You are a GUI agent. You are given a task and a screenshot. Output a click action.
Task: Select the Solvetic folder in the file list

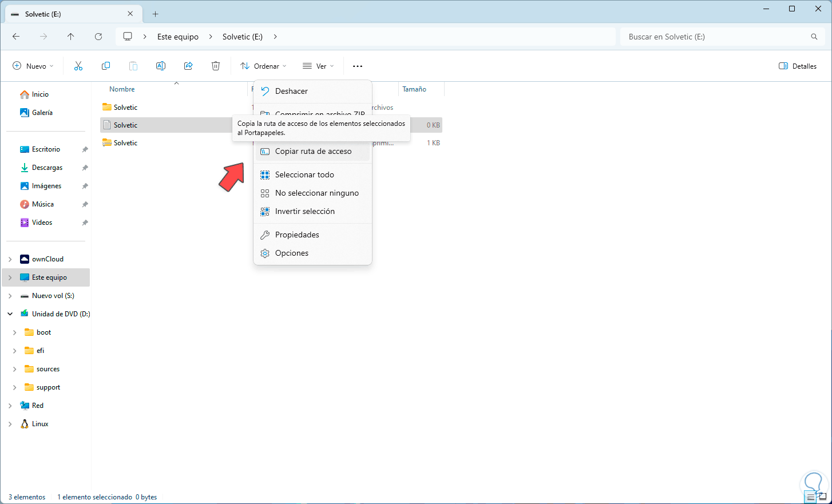(125, 108)
